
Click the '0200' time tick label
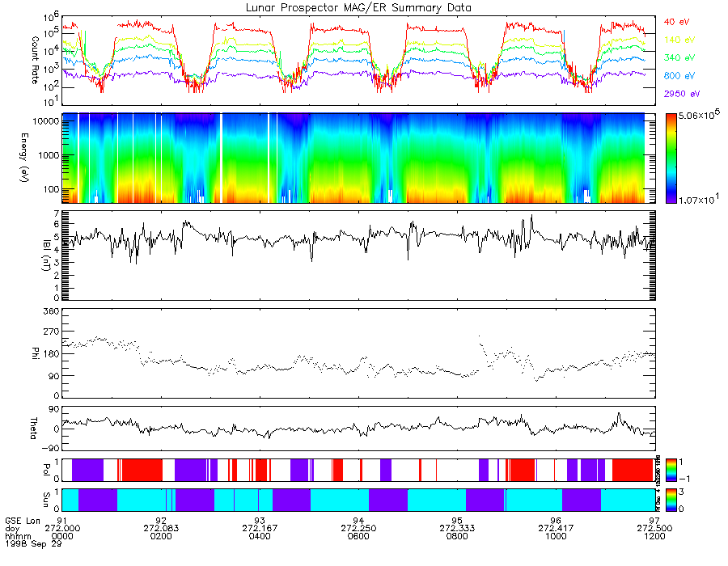(161, 536)
